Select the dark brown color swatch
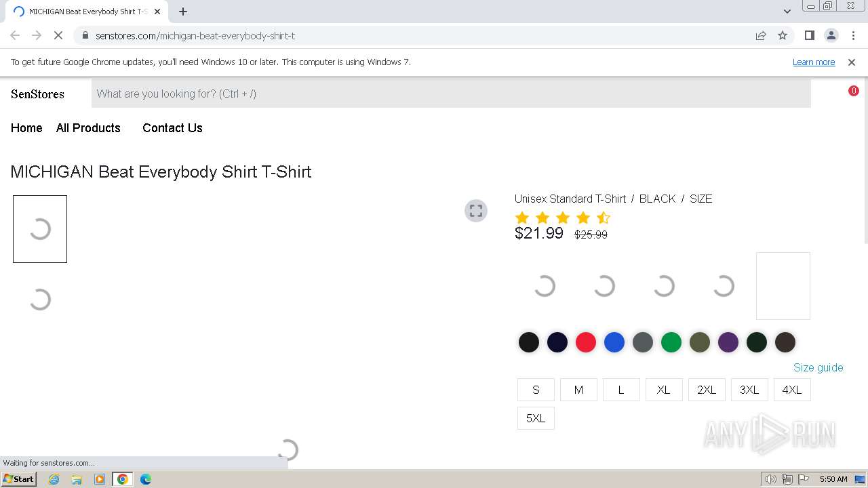 click(785, 342)
